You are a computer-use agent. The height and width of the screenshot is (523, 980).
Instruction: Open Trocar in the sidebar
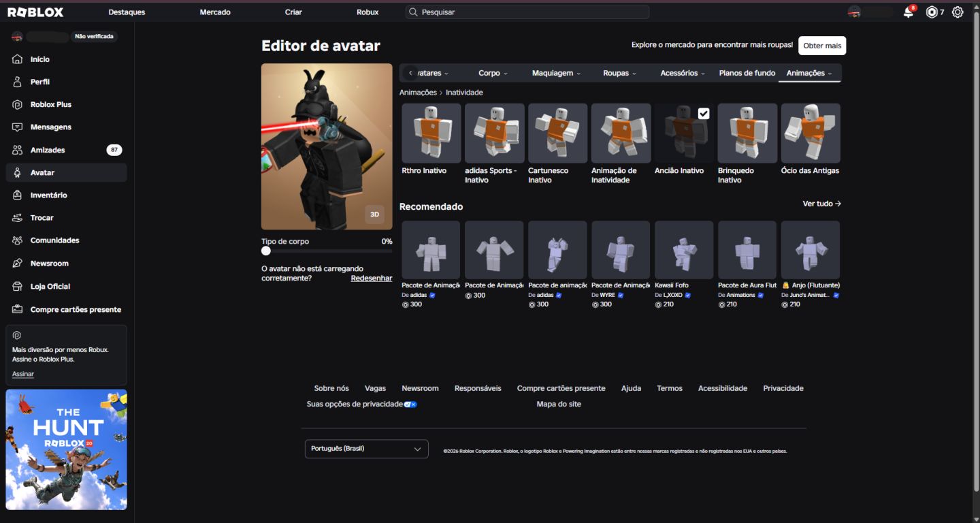[x=66, y=218]
